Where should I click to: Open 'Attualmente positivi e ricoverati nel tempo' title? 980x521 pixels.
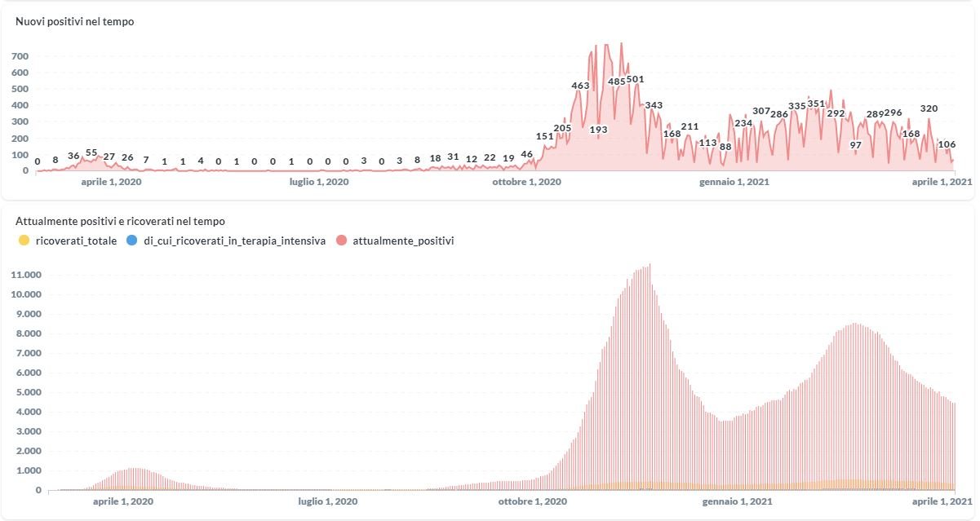pos(121,221)
